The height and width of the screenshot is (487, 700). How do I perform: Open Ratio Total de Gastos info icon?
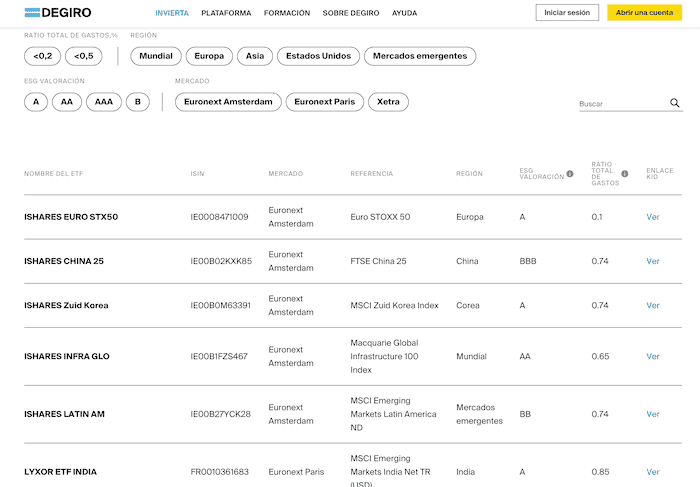(x=625, y=174)
